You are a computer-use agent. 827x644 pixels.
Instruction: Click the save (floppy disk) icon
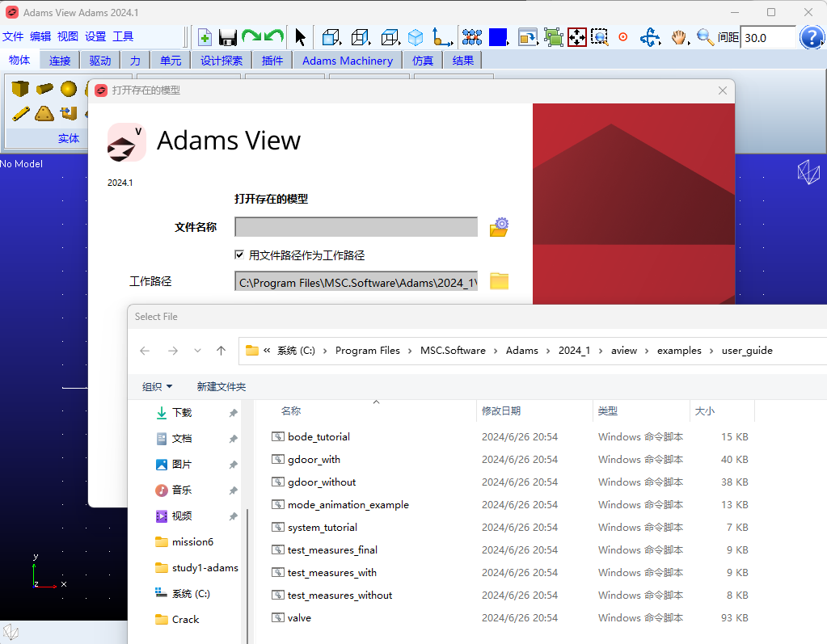(228, 37)
